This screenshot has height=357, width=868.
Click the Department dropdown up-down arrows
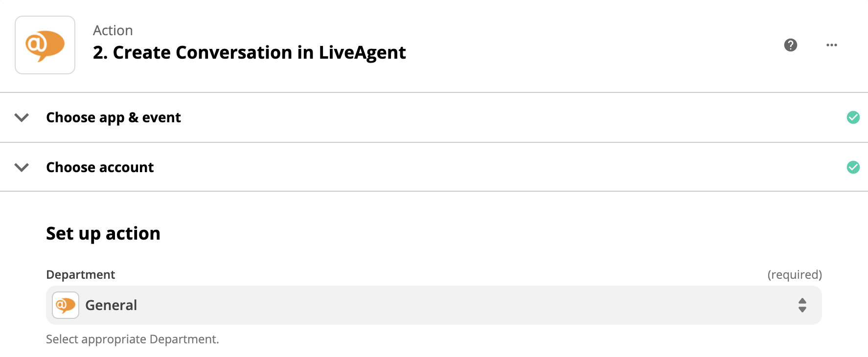(802, 305)
